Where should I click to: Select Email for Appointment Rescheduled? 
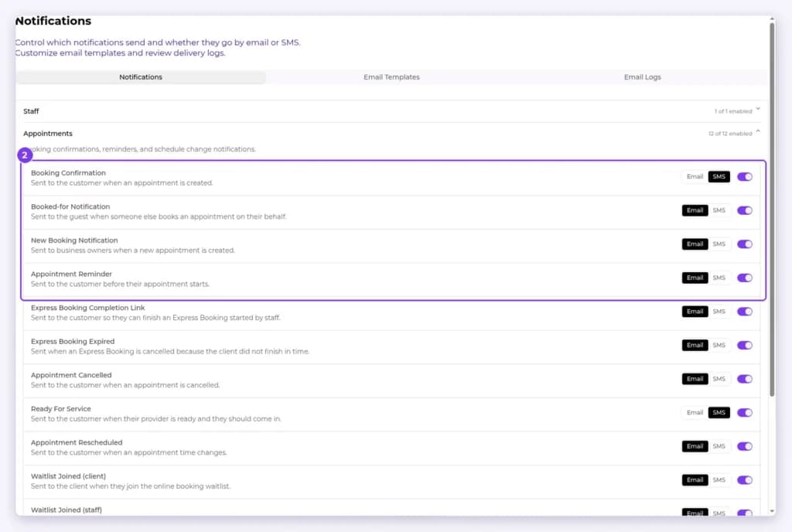pyautogui.click(x=695, y=447)
